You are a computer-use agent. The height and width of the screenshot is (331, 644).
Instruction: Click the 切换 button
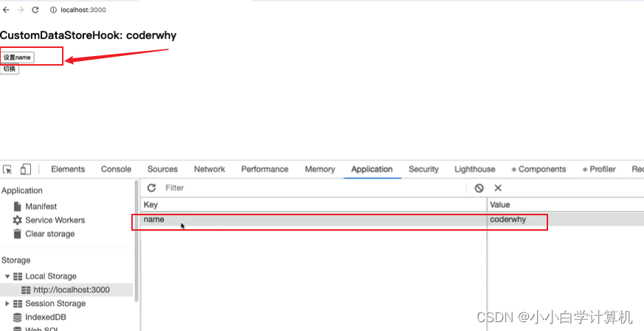pos(10,69)
